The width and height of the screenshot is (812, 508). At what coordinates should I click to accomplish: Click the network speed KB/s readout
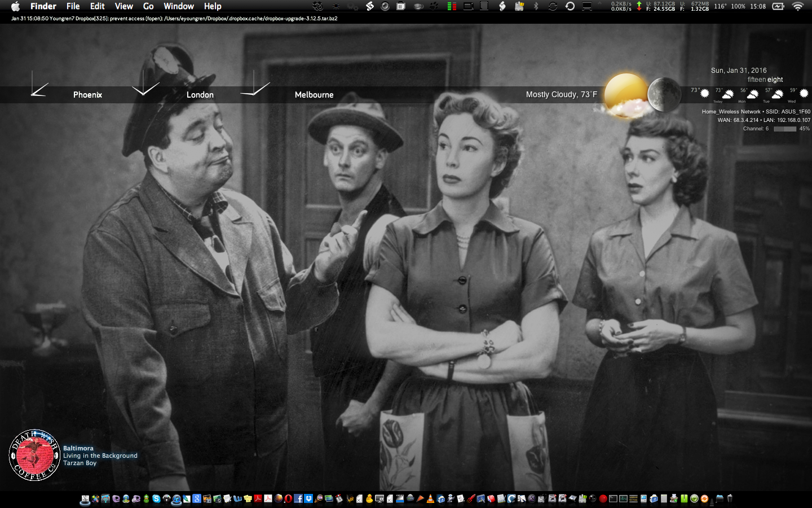621,6
